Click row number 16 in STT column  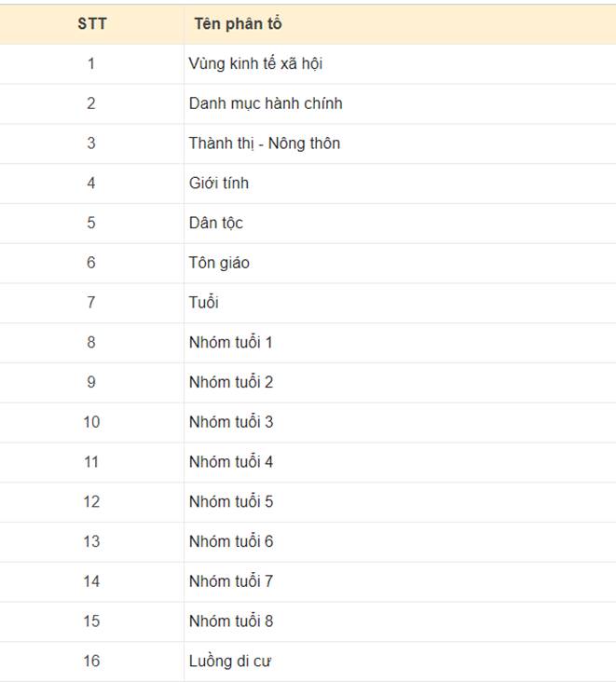[x=91, y=662]
